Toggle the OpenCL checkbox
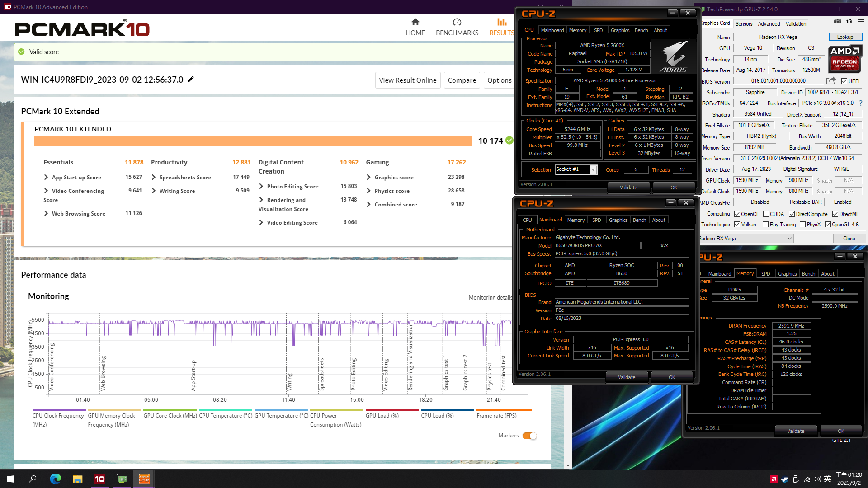The height and width of the screenshot is (488, 868). pyautogui.click(x=737, y=214)
